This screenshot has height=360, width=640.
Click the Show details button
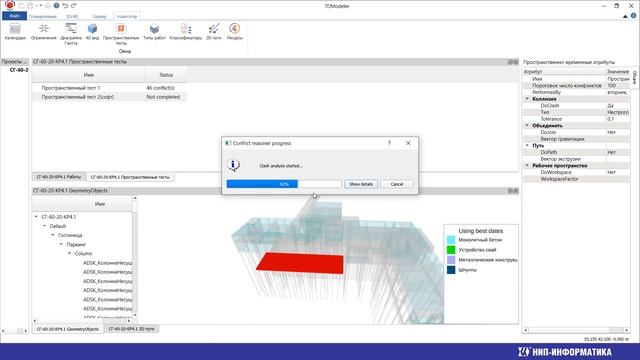click(361, 184)
